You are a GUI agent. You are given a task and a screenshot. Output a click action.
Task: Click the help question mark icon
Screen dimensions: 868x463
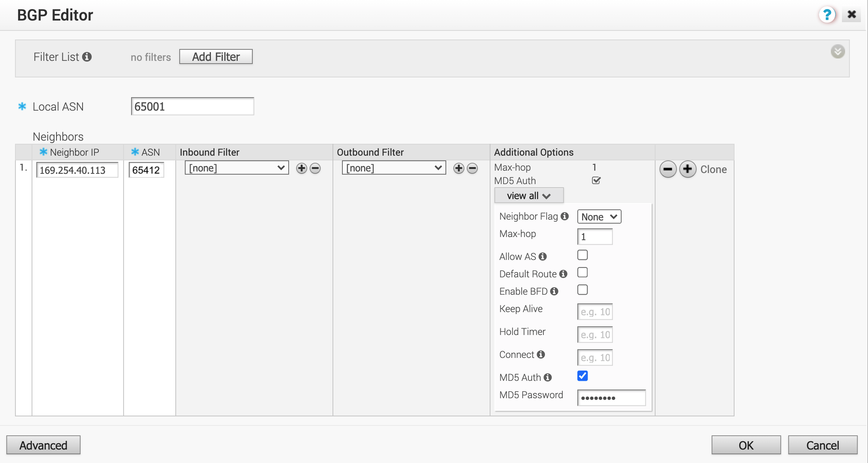[827, 15]
